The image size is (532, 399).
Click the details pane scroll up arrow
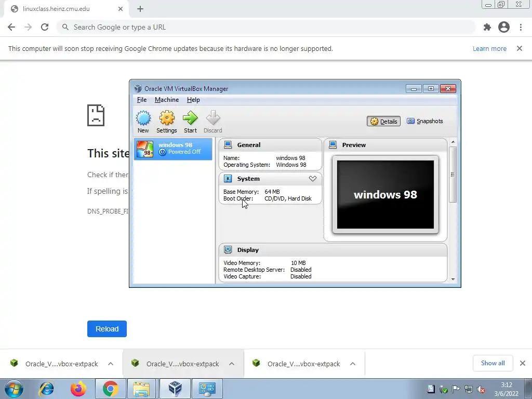coord(453,142)
